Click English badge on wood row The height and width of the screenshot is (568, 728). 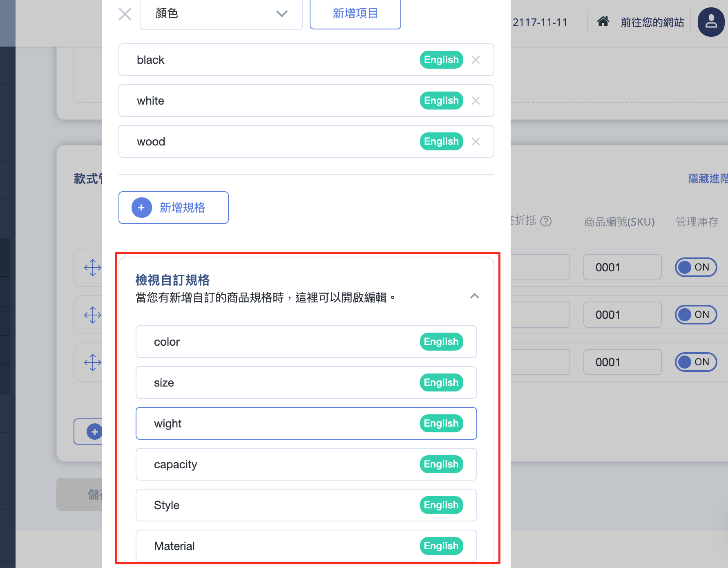click(441, 141)
